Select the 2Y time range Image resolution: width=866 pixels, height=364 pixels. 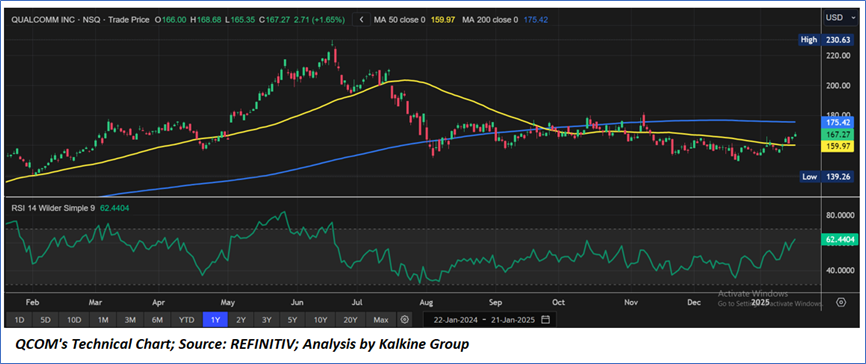[x=241, y=319]
